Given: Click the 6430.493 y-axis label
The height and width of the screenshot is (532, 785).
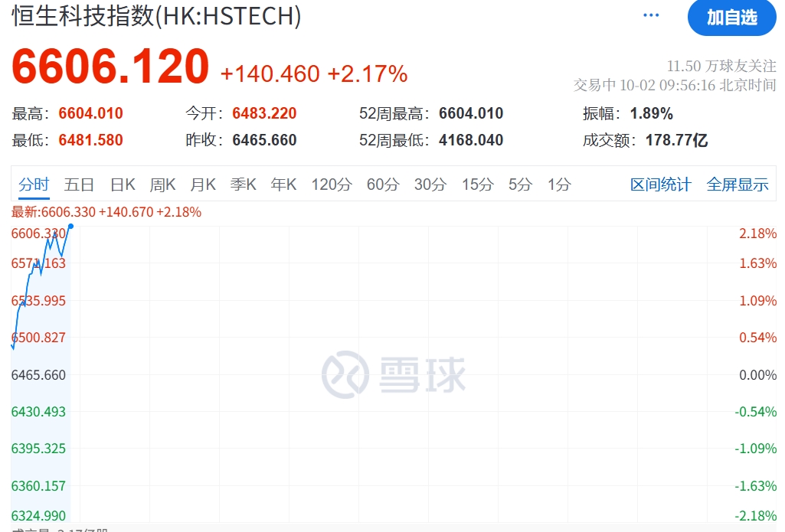Looking at the screenshot, I should pyautogui.click(x=38, y=412).
